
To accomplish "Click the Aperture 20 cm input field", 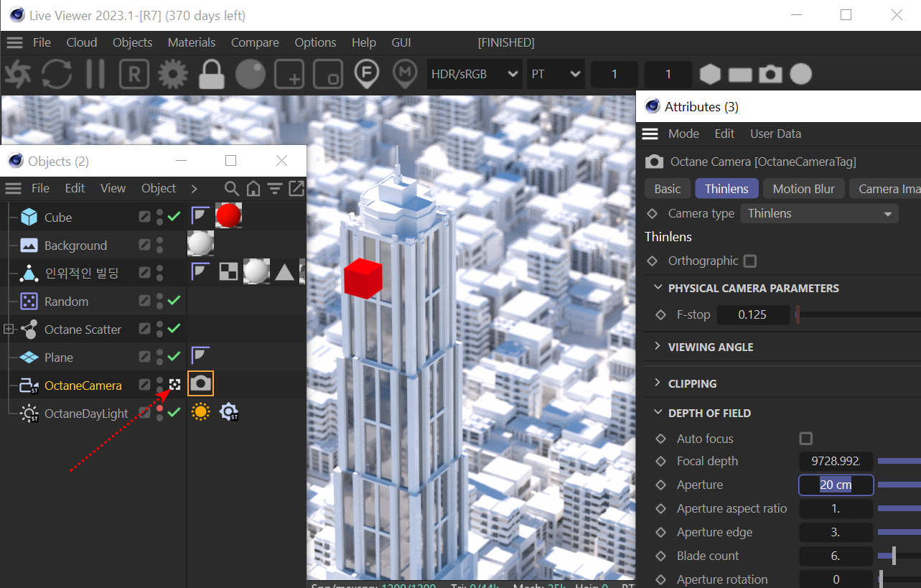I will (836, 485).
